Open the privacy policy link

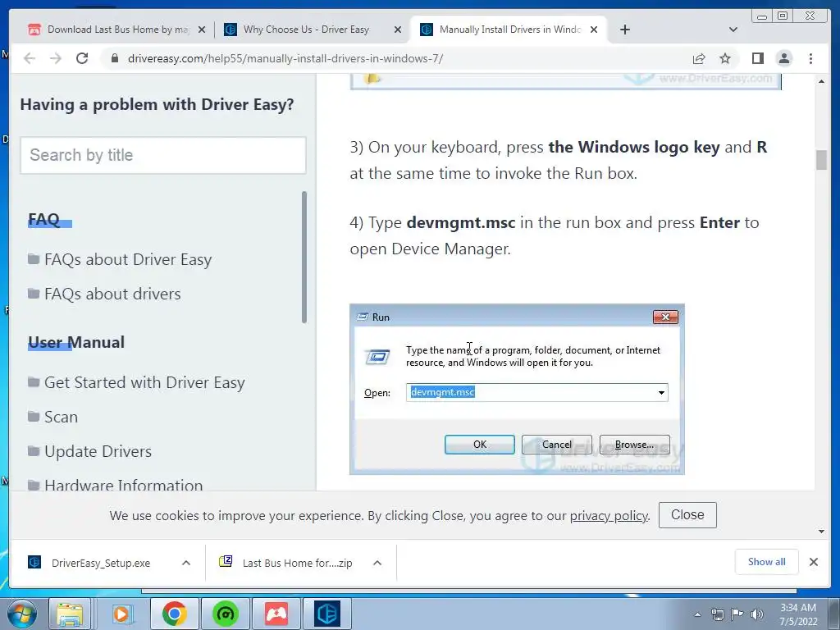pyautogui.click(x=609, y=516)
